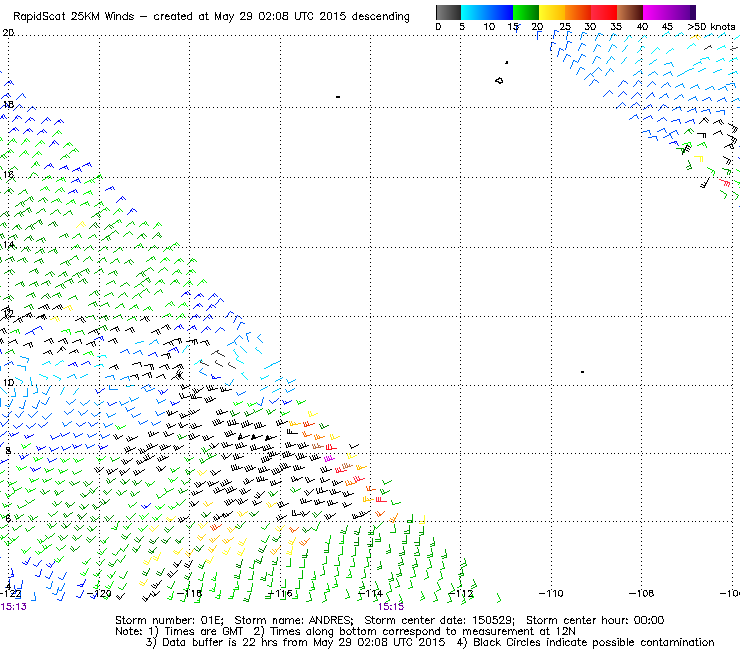Click the '12' latitude axis label
This screenshot has height=650, width=740.
[x=8, y=313]
